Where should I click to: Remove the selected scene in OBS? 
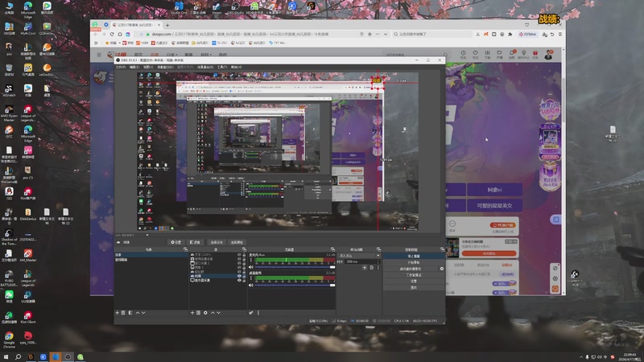(123, 313)
